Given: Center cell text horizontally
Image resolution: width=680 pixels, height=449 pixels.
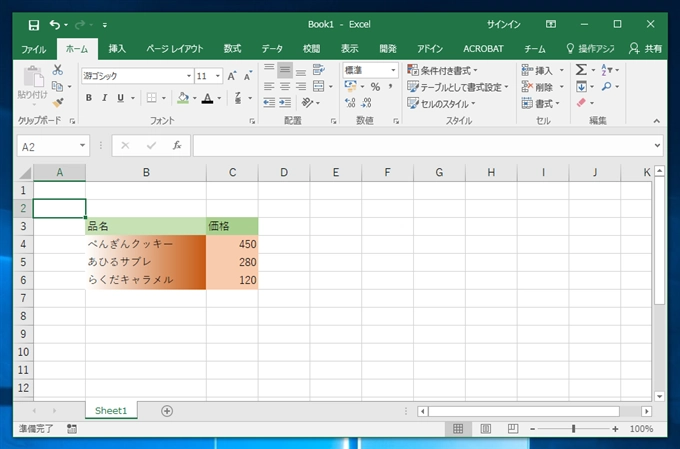Looking at the screenshot, I should (x=285, y=86).
